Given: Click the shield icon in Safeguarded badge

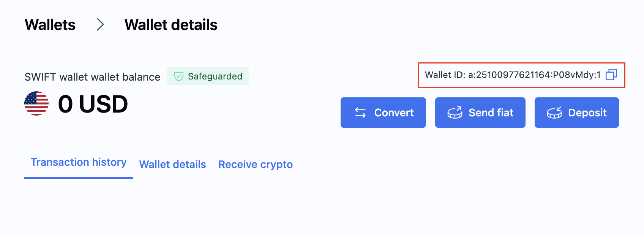Looking at the screenshot, I should pos(178,76).
